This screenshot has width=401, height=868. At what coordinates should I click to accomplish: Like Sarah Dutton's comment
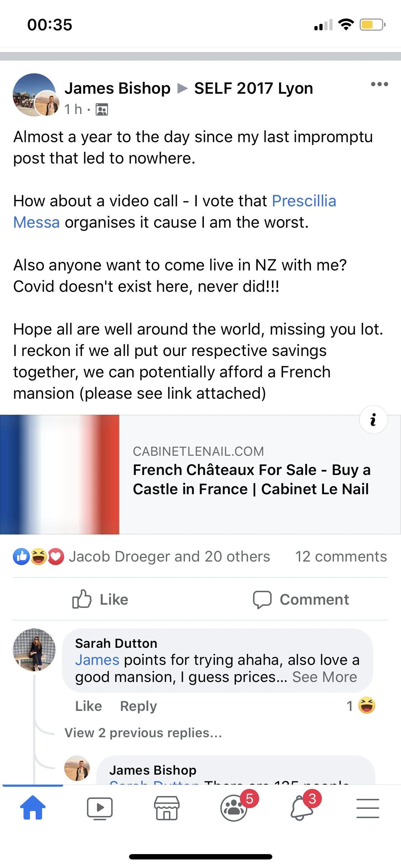pyautogui.click(x=88, y=706)
